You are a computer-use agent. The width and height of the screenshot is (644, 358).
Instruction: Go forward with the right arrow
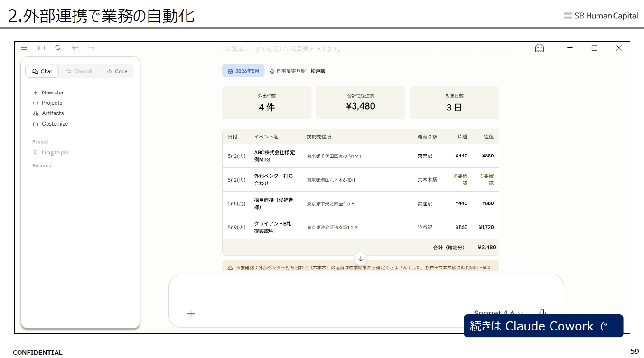pyautogui.click(x=91, y=48)
